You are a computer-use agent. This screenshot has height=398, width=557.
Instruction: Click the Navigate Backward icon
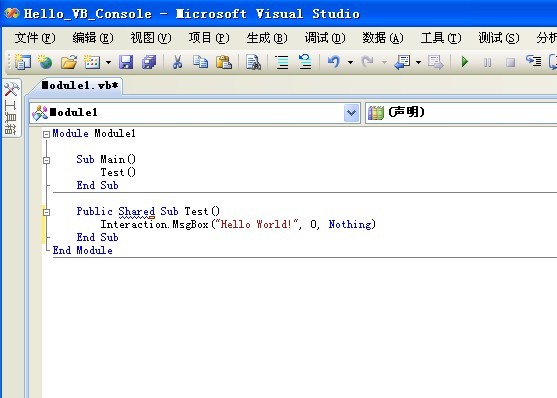[402, 62]
